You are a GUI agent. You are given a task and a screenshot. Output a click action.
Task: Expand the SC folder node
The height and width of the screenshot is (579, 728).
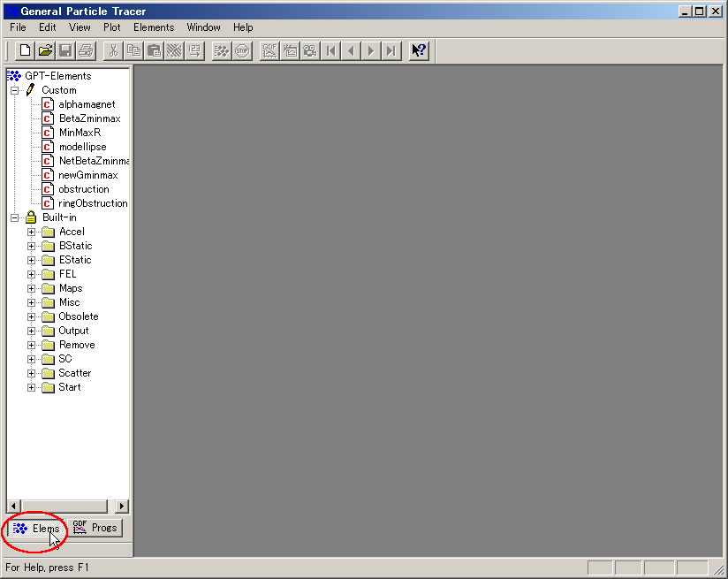[x=31, y=359]
